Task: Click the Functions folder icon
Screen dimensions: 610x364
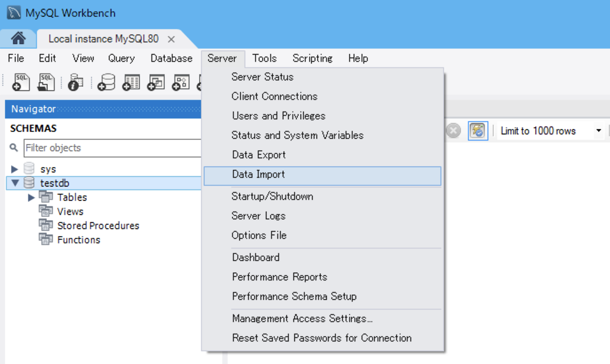Action: point(46,239)
